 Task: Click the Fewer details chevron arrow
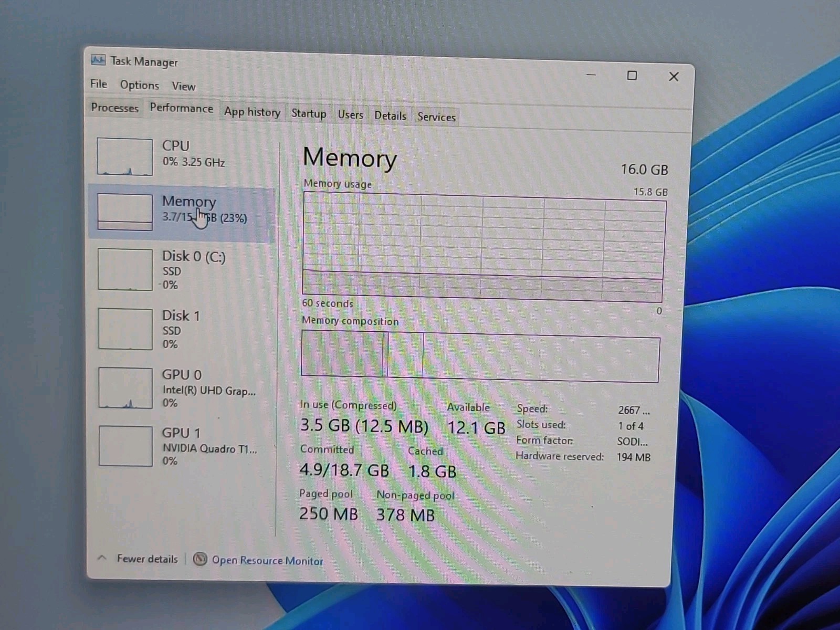click(102, 558)
